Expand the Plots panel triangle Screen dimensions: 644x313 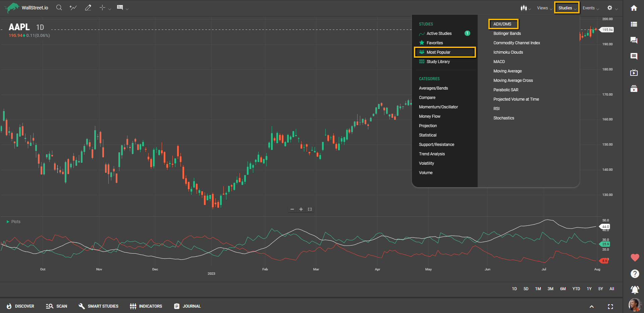(x=8, y=222)
